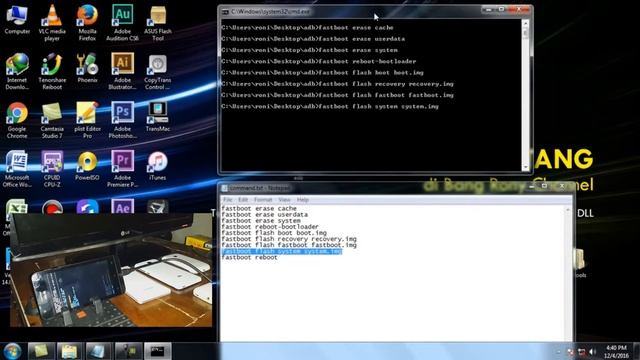Minimize the cmd.exe window
The width and height of the screenshot is (640, 360).
[488, 9]
